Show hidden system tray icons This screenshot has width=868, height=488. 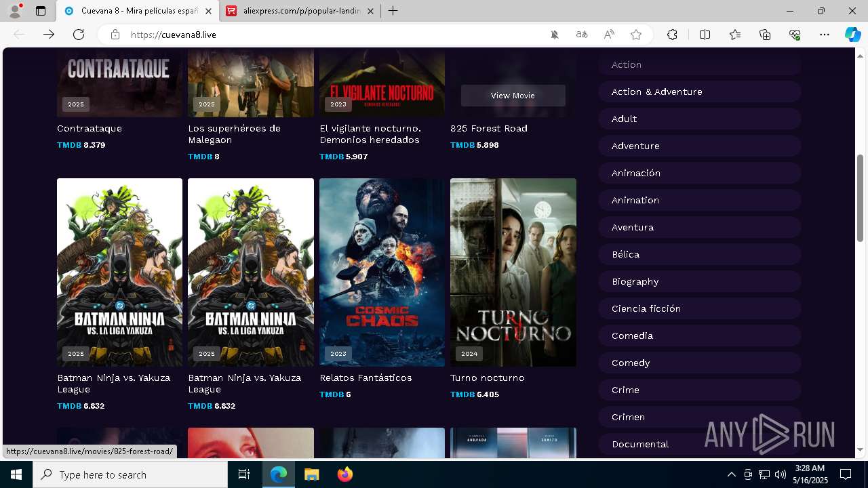(731, 474)
